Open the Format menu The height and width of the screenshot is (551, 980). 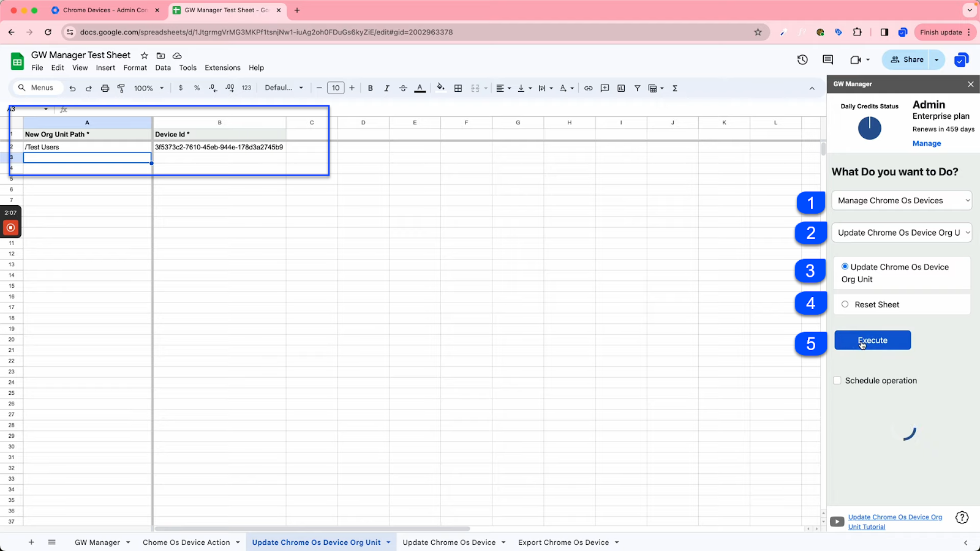pyautogui.click(x=135, y=68)
